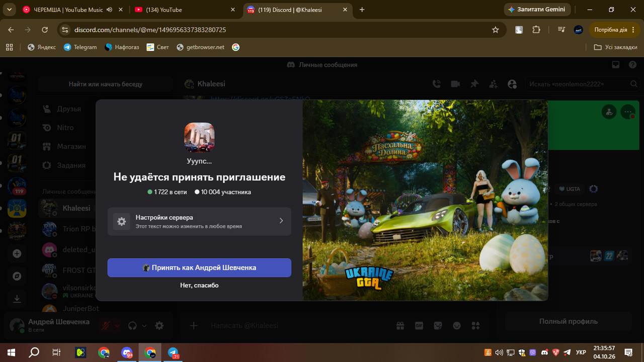Click the Запитати Gemini button
Viewport: 644px width, 362px height.
(x=536, y=10)
